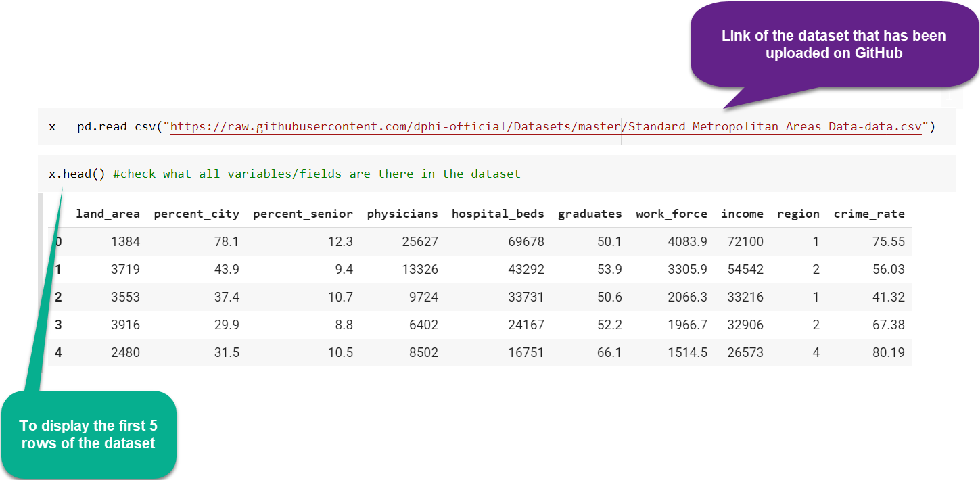
Task: Click the green first 5 rows callout
Action: point(88,435)
